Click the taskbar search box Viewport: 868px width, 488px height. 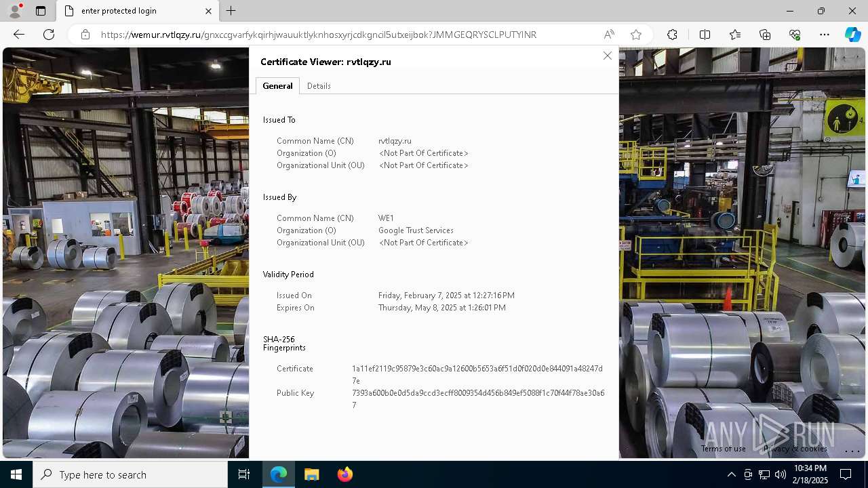coord(130,474)
